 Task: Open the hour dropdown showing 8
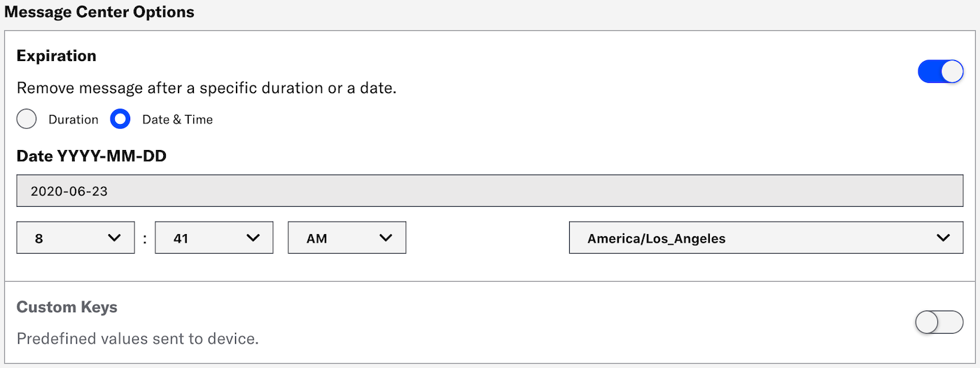point(75,238)
